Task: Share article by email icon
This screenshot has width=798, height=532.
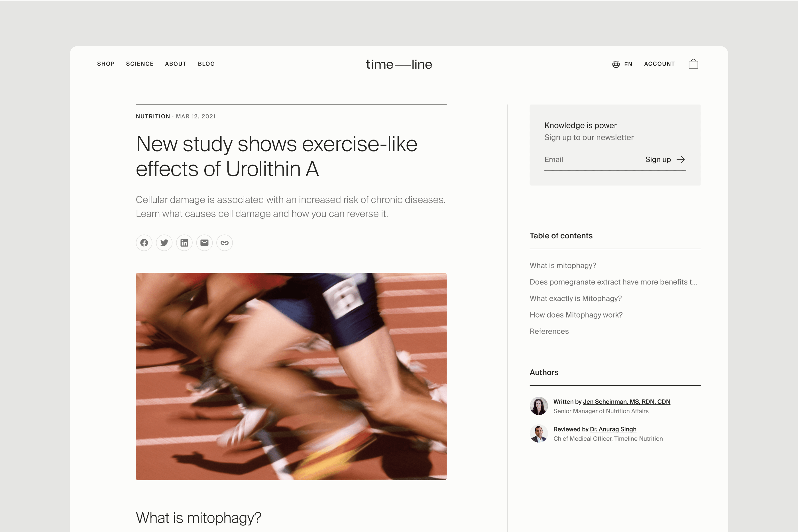Action: (x=204, y=243)
